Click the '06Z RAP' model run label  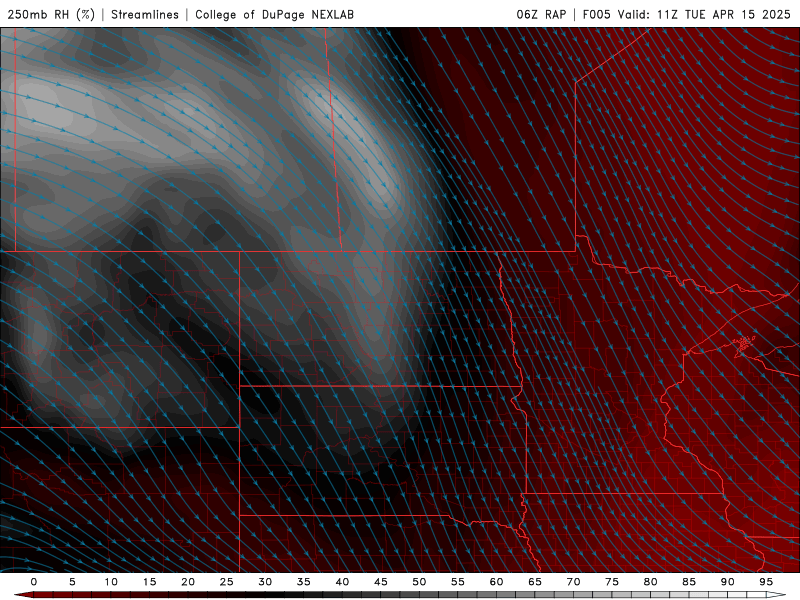point(541,14)
